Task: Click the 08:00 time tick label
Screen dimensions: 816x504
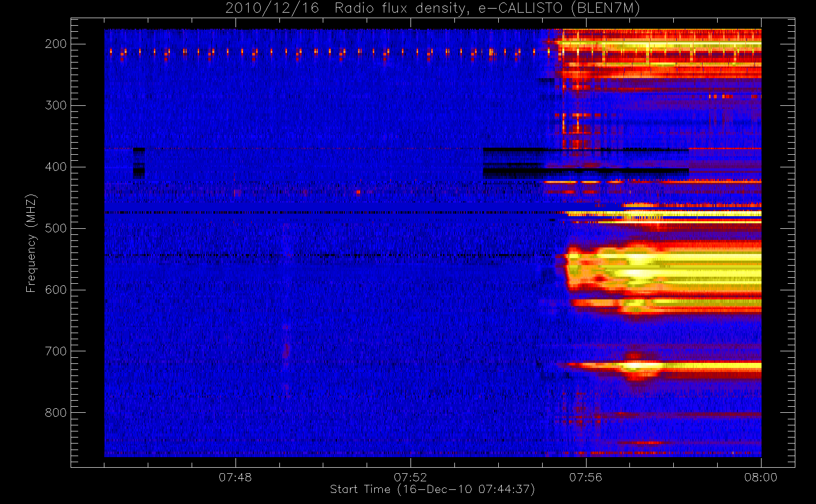Action: 761,477
